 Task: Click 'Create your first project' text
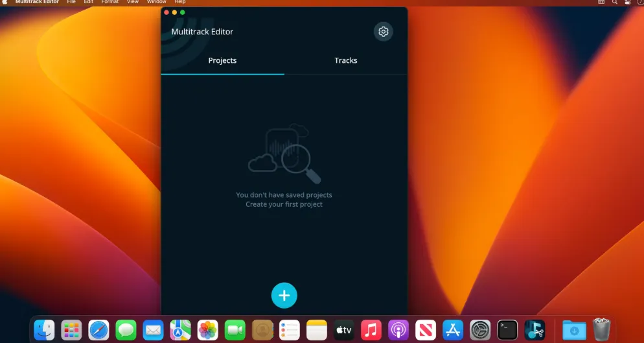[x=284, y=204]
